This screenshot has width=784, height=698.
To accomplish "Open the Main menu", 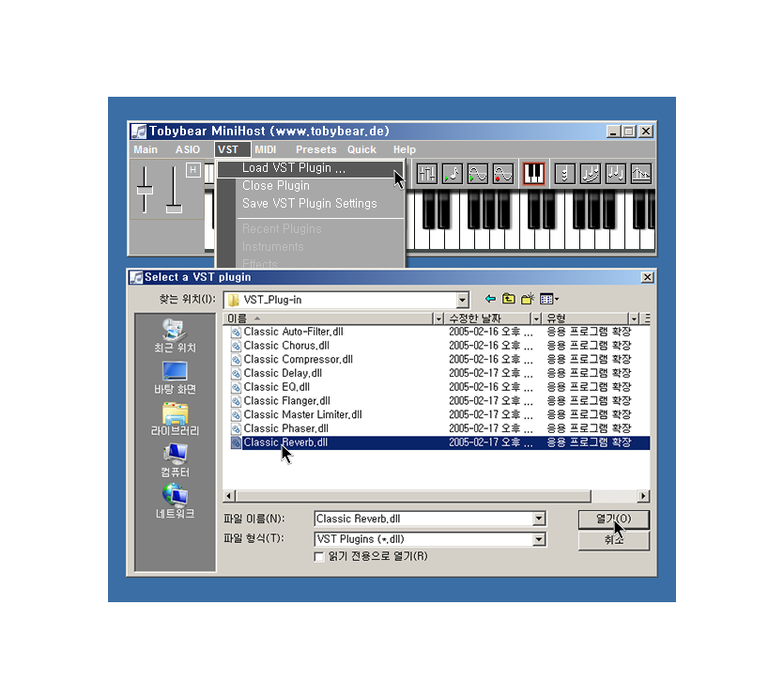I will [x=146, y=149].
